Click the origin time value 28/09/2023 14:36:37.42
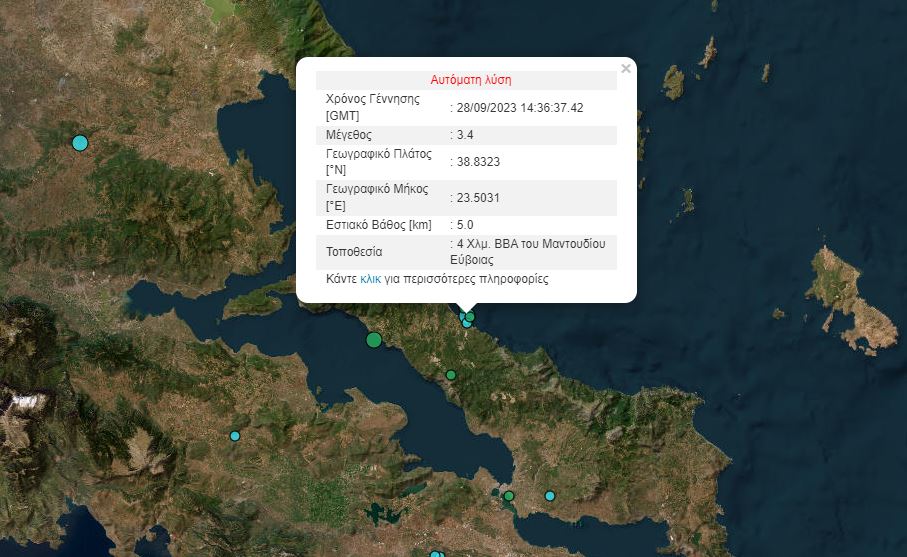907x557 pixels. point(520,108)
